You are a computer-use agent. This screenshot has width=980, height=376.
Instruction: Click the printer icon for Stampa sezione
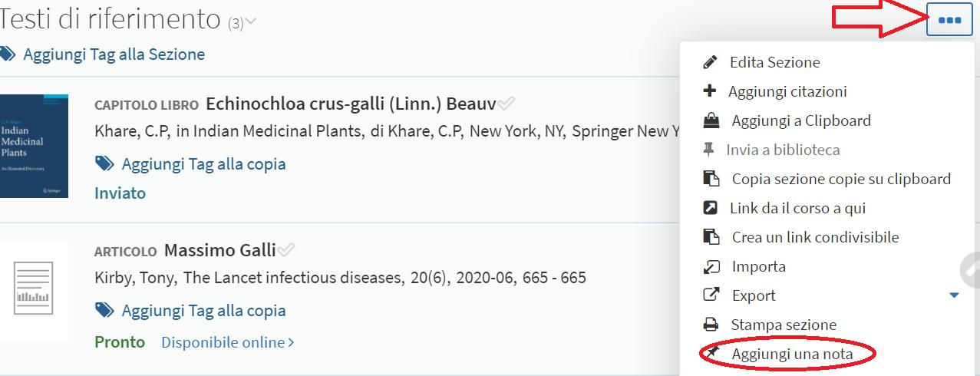711,325
